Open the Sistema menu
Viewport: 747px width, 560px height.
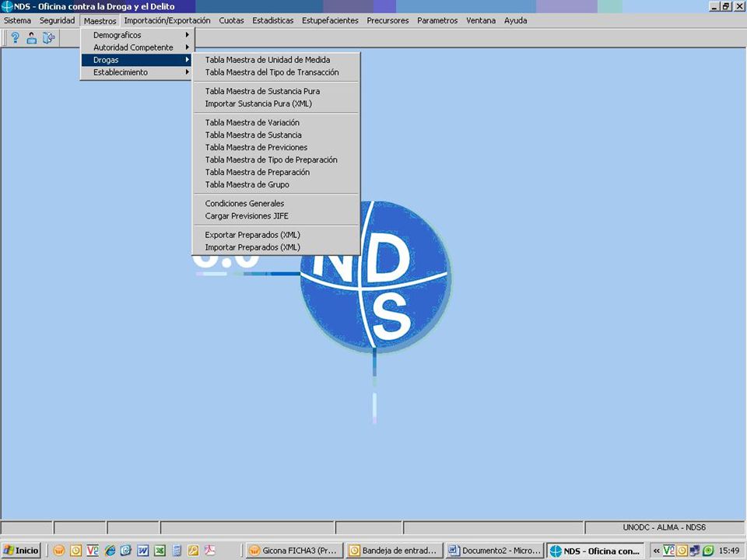[x=18, y=20]
